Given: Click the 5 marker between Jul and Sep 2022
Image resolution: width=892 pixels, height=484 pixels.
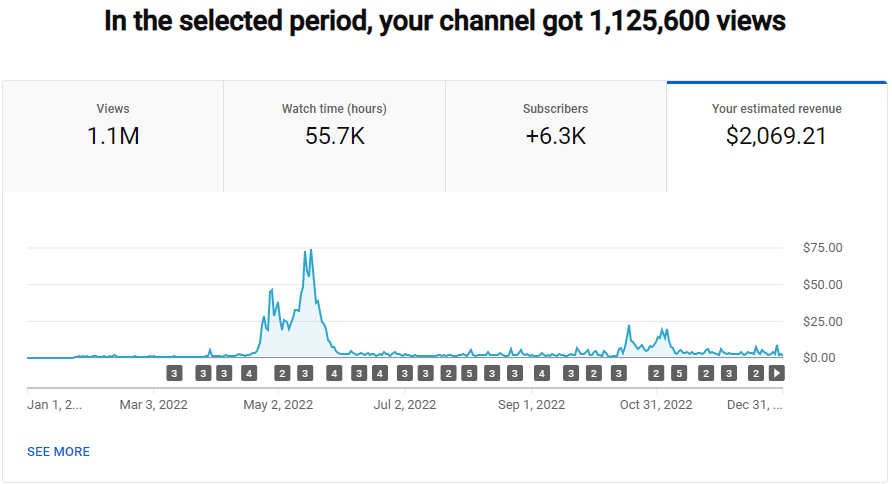Looking at the screenshot, I should (469, 373).
